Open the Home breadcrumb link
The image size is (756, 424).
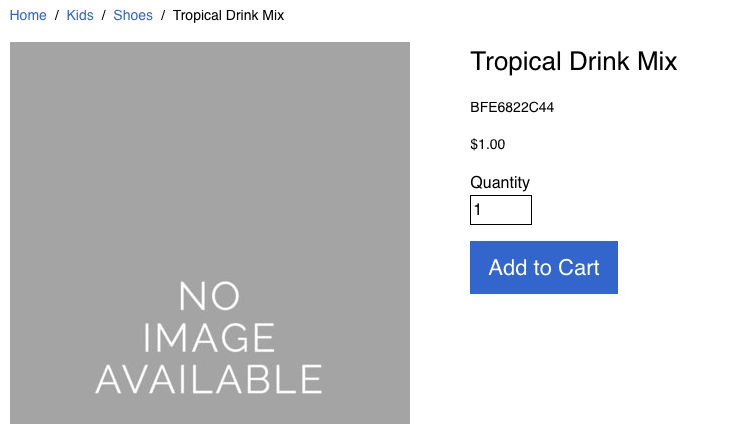click(28, 15)
